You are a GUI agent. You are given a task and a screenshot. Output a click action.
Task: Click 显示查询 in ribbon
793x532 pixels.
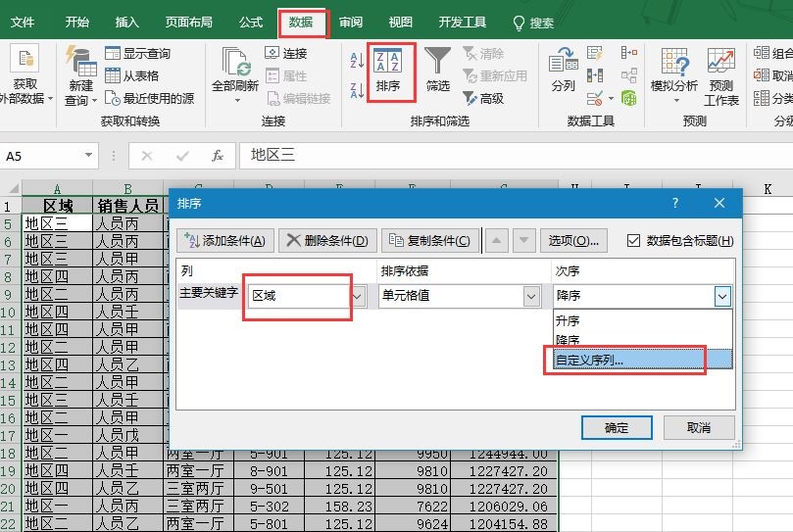pyautogui.click(x=137, y=53)
